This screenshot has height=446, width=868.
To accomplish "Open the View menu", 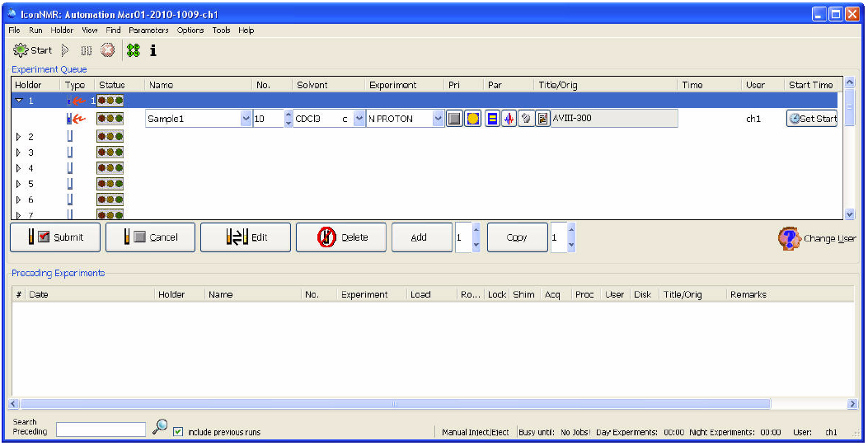I will 90,31.
